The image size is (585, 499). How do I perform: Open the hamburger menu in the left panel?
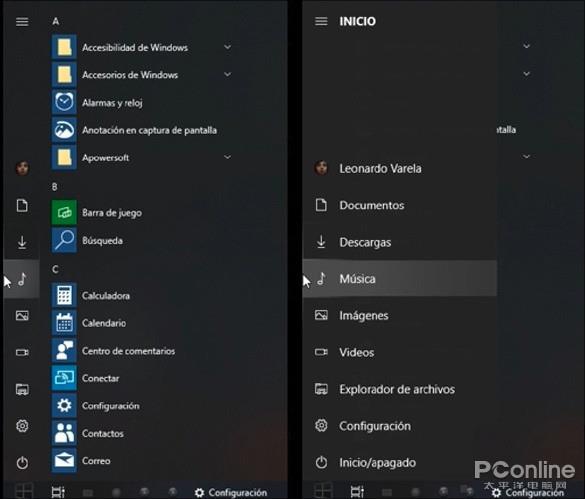pyautogui.click(x=22, y=22)
